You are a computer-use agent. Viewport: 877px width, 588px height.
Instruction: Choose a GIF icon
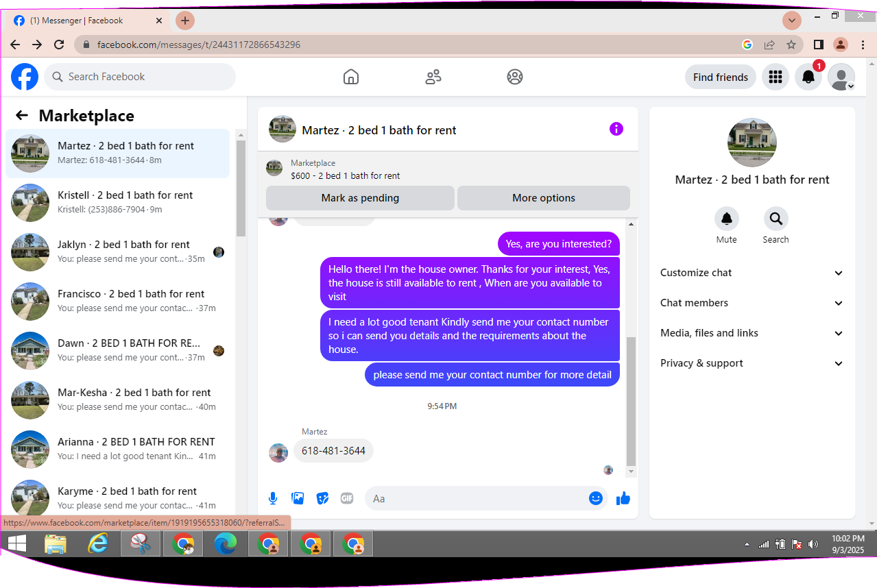[x=347, y=498]
